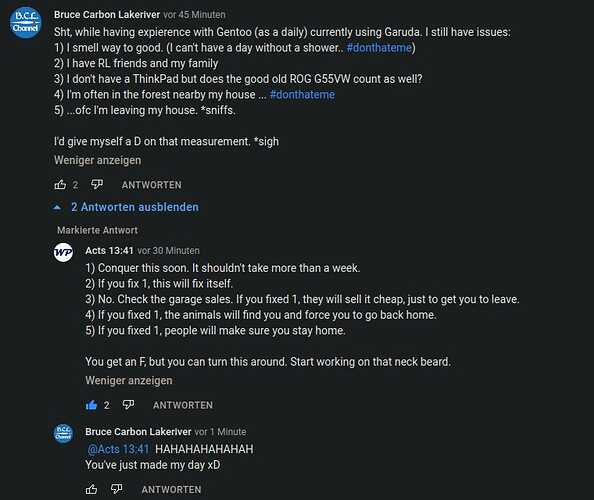Click ANTWORTEN under the top comment
This screenshot has width=594, height=500.
pyautogui.click(x=152, y=185)
